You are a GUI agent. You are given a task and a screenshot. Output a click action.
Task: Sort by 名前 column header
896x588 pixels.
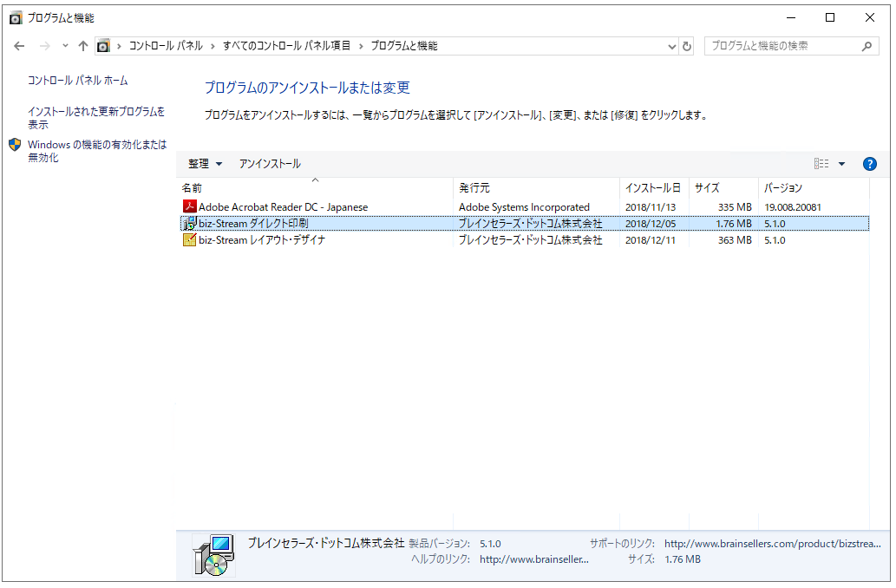click(315, 188)
